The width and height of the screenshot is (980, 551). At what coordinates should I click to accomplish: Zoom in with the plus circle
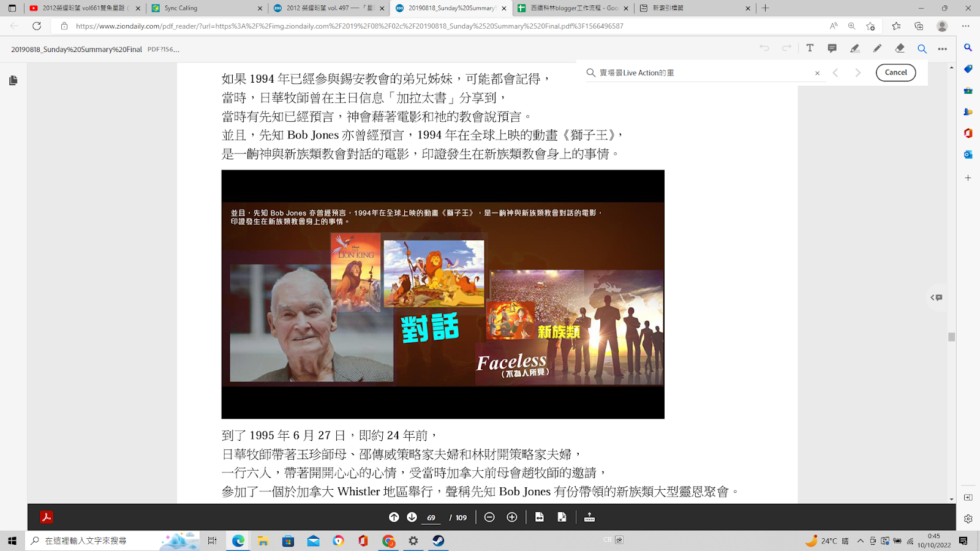[x=512, y=517]
